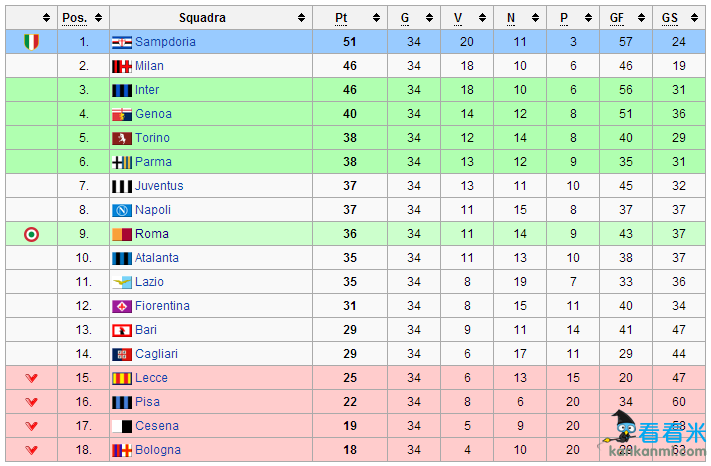
Task: Sort table by Squadra column arrows
Action: pos(301,18)
